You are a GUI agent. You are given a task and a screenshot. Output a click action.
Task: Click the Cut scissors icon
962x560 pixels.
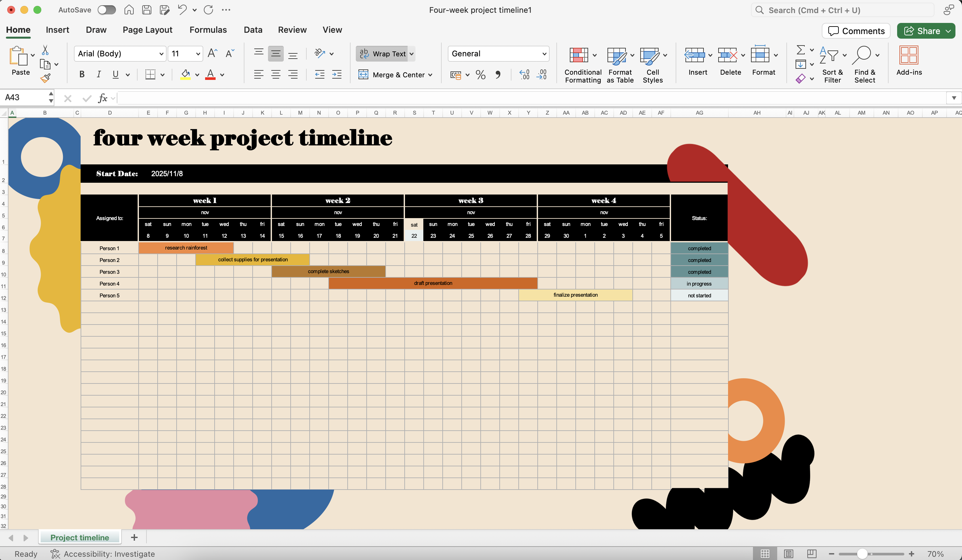45,50
